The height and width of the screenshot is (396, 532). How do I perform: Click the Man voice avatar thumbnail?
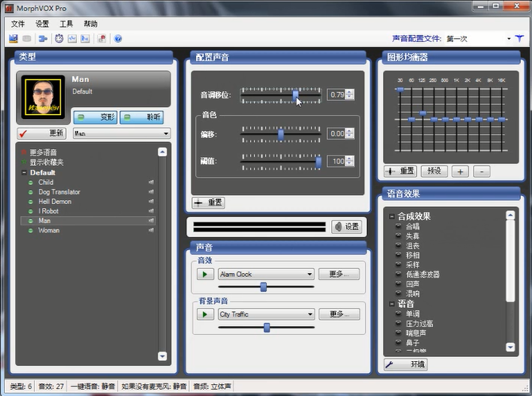[x=43, y=97]
